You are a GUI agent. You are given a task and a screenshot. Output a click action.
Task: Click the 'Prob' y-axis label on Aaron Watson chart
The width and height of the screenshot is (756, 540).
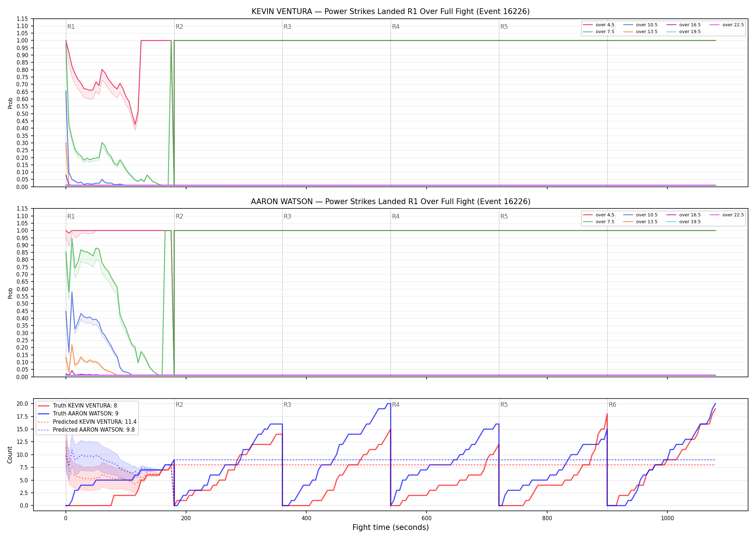pos(10,293)
